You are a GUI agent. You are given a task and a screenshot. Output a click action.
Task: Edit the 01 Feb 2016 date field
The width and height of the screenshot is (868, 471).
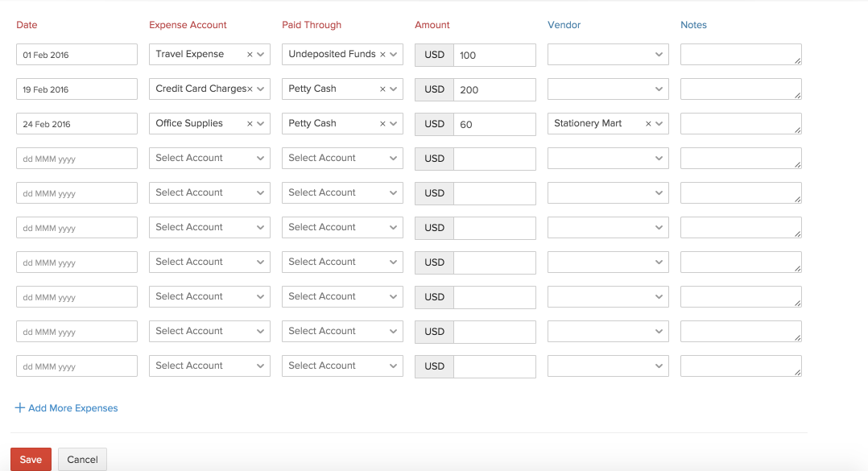[x=76, y=55]
